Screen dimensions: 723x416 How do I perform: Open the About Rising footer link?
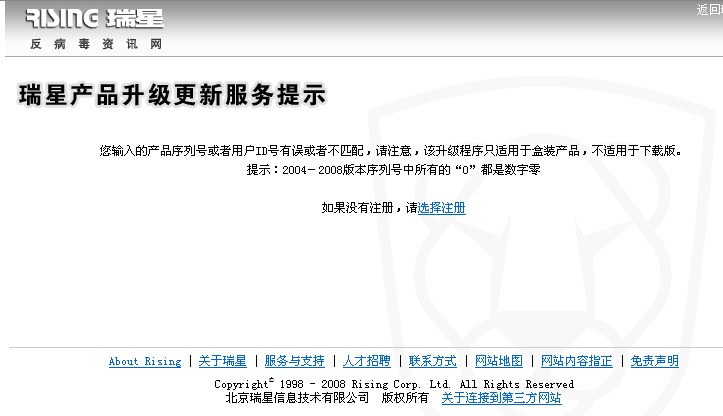coord(145,362)
